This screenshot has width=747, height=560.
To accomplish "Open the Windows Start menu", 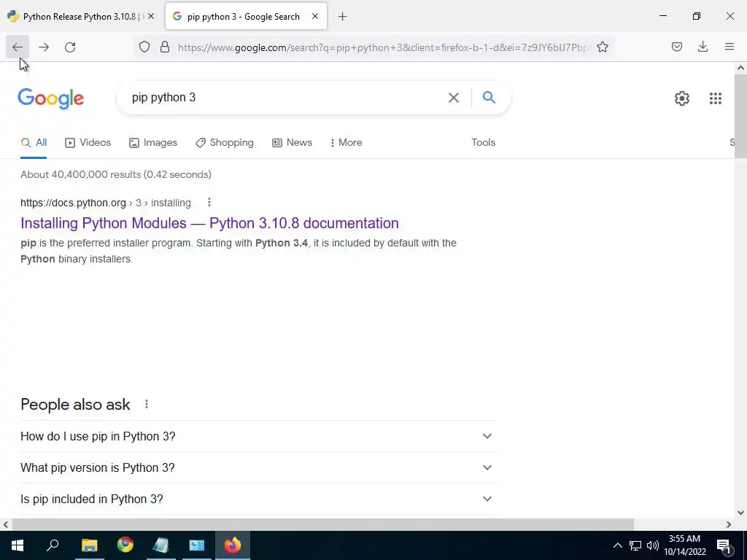I will click(x=18, y=545).
